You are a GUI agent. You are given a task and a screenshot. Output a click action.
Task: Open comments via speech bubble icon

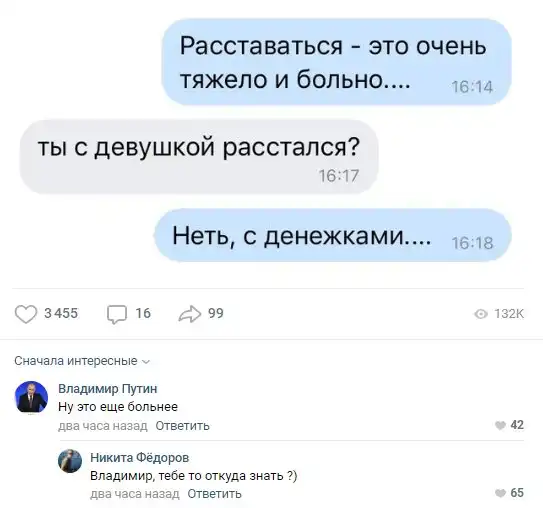tap(117, 314)
